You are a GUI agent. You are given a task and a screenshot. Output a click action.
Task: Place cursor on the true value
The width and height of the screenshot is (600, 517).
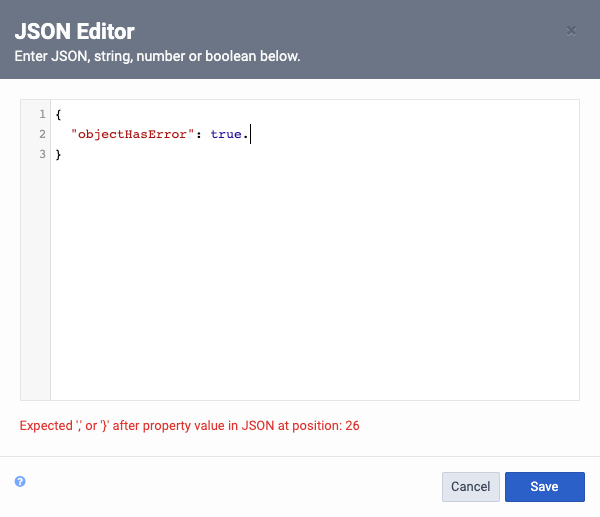click(x=226, y=134)
